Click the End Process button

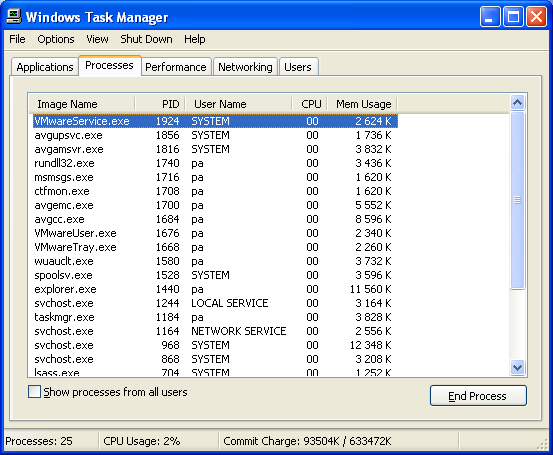point(478,396)
